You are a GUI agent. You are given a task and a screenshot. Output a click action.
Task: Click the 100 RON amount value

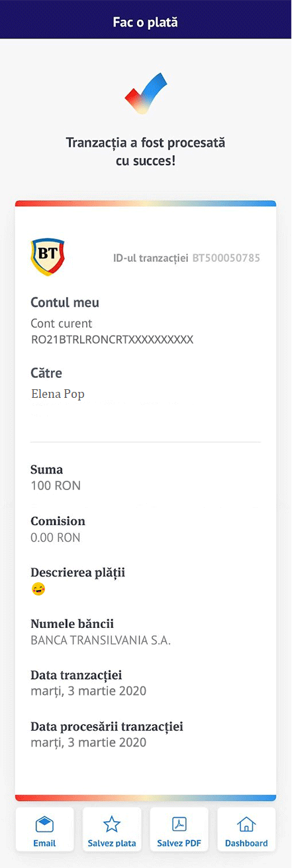pyautogui.click(x=56, y=486)
